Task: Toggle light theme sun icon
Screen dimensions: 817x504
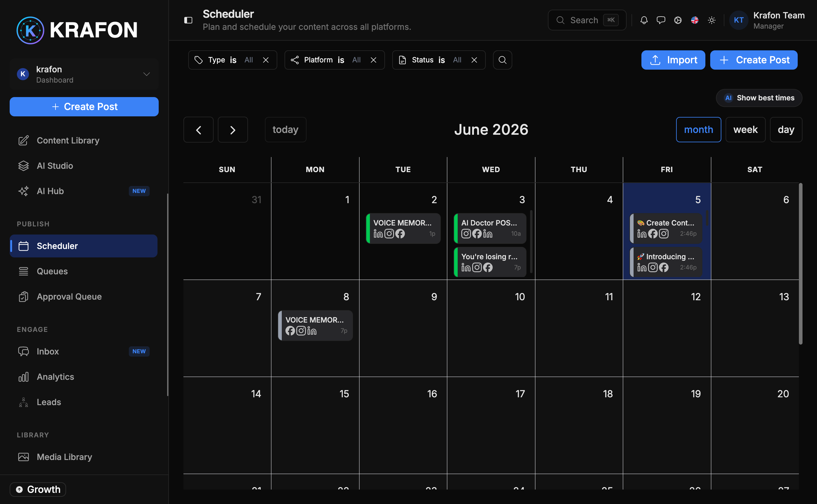Action: (x=712, y=20)
